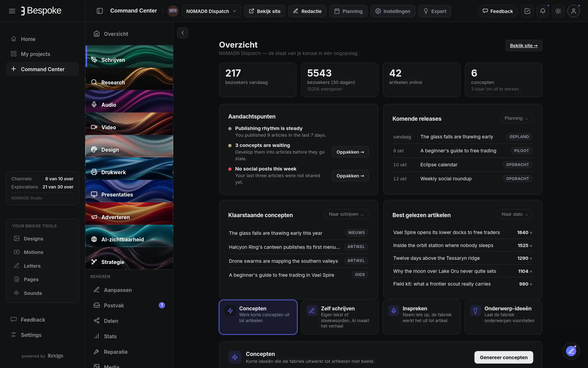Open Naar schrijven link
Viewport: 588px width, 368px height.
coord(346,214)
